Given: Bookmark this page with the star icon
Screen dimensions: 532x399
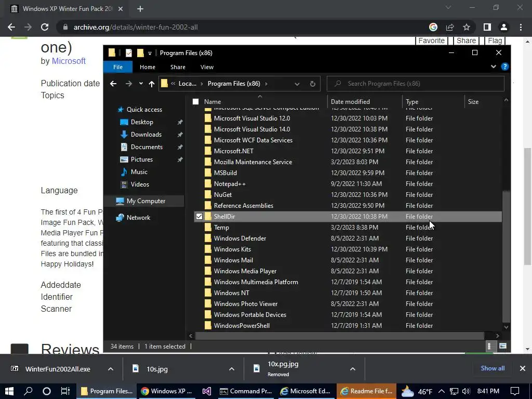Looking at the screenshot, I should click(467, 27).
